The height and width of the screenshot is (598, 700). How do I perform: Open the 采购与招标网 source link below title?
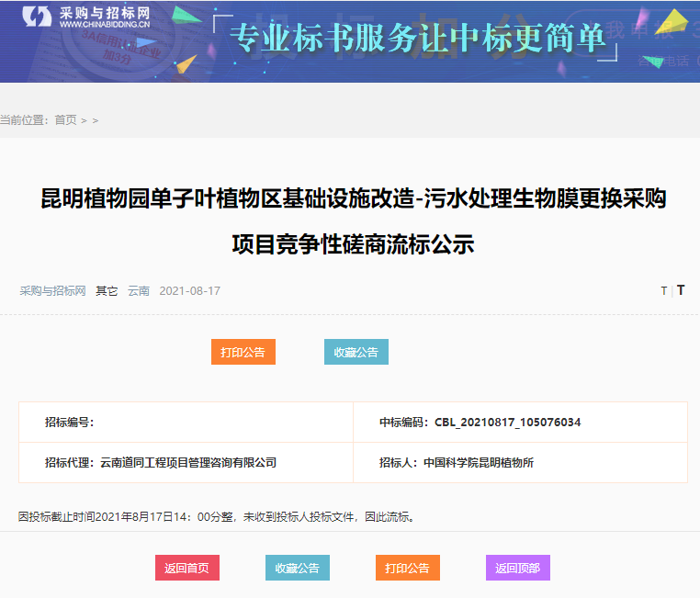52,291
